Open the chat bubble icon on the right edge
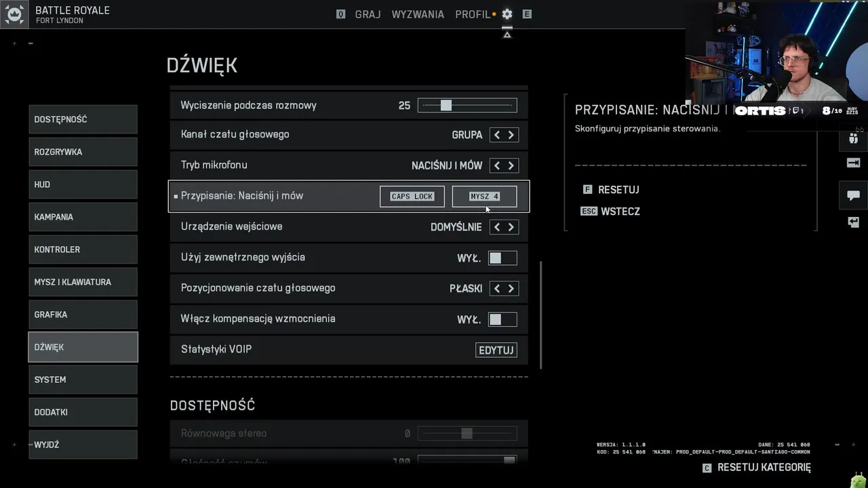The height and width of the screenshot is (488, 868). click(854, 195)
